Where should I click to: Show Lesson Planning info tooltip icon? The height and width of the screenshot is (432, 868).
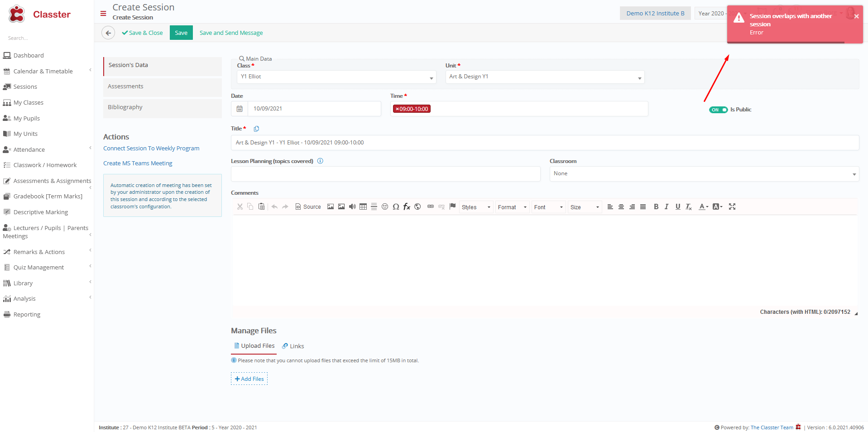click(320, 161)
